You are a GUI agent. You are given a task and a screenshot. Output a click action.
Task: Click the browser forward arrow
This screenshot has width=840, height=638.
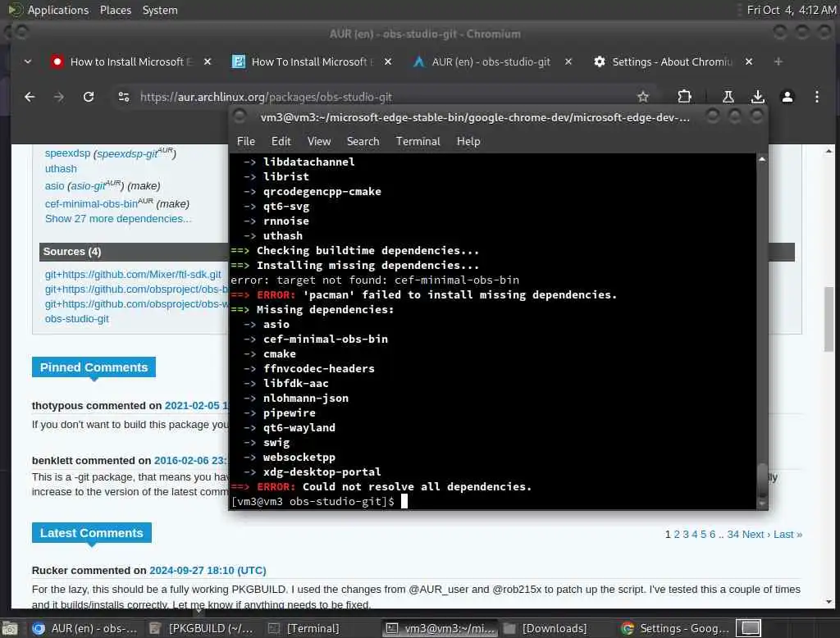coord(59,97)
